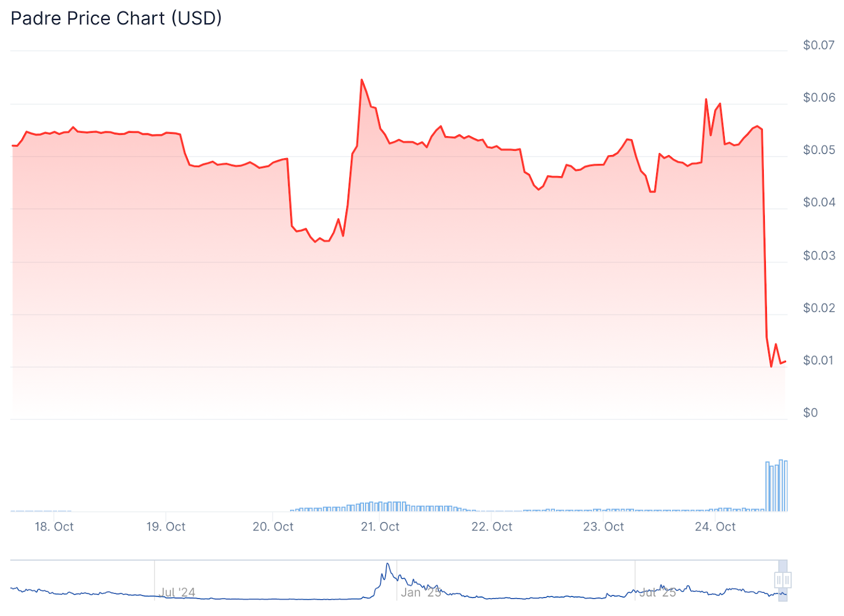The image size is (844, 616).
Task: Click the 19. Oct axis label
Action: [x=166, y=526]
